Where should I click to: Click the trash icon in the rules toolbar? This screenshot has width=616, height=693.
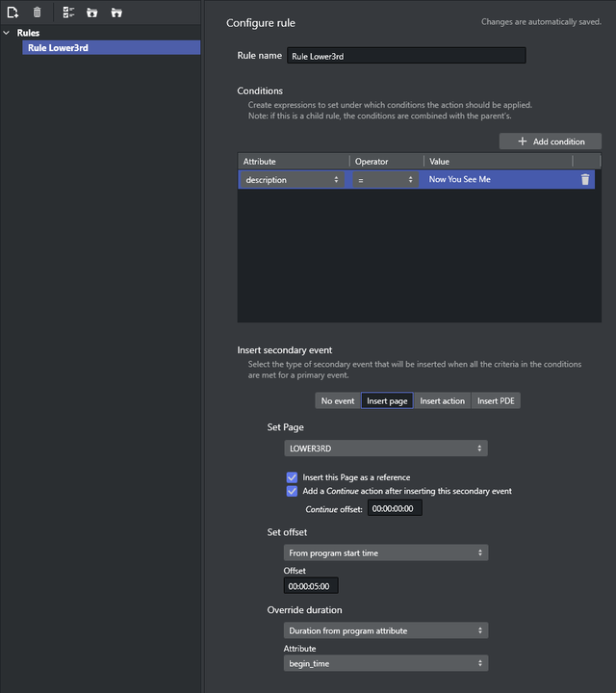pos(37,13)
